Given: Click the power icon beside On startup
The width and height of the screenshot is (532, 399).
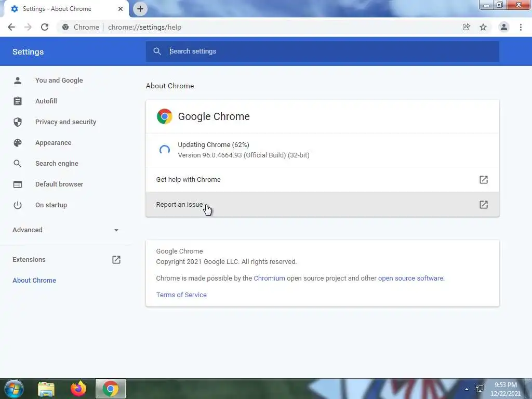Looking at the screenshot, I should [18, 205].
